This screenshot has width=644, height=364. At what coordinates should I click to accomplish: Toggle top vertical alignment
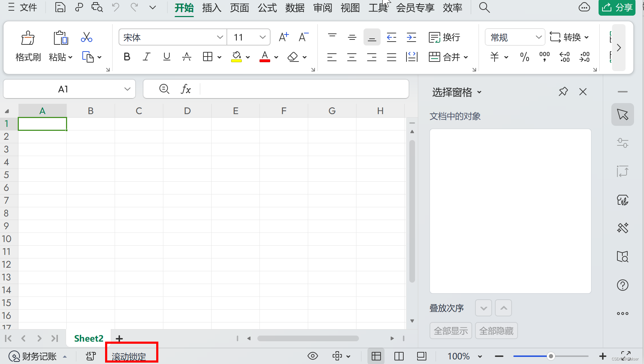pyautogui.click(x=332, y=37)
